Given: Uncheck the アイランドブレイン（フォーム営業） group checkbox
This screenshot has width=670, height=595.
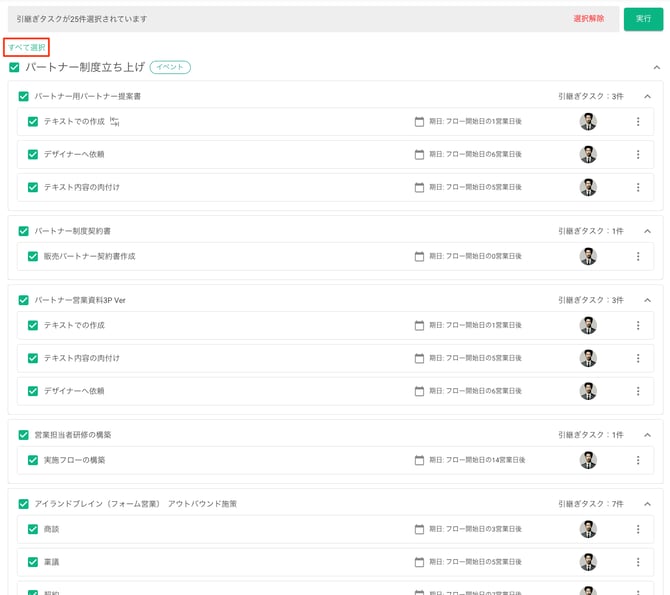Looking at the screenshot, I should pyautogui.click(x=24, y=504).
